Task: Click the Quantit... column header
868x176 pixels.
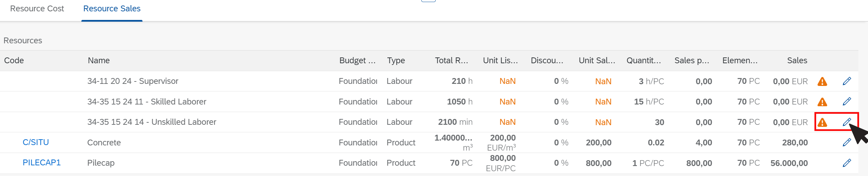Action: (644, 60)
